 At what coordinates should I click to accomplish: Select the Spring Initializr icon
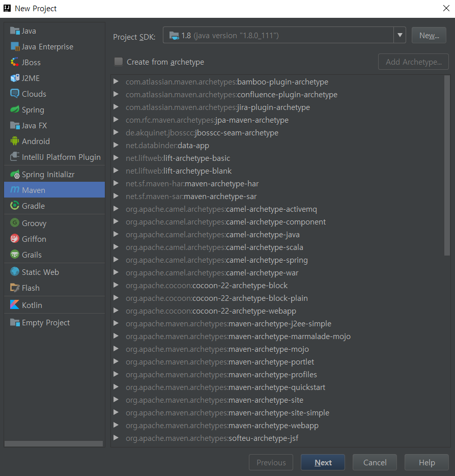point(15,174)
